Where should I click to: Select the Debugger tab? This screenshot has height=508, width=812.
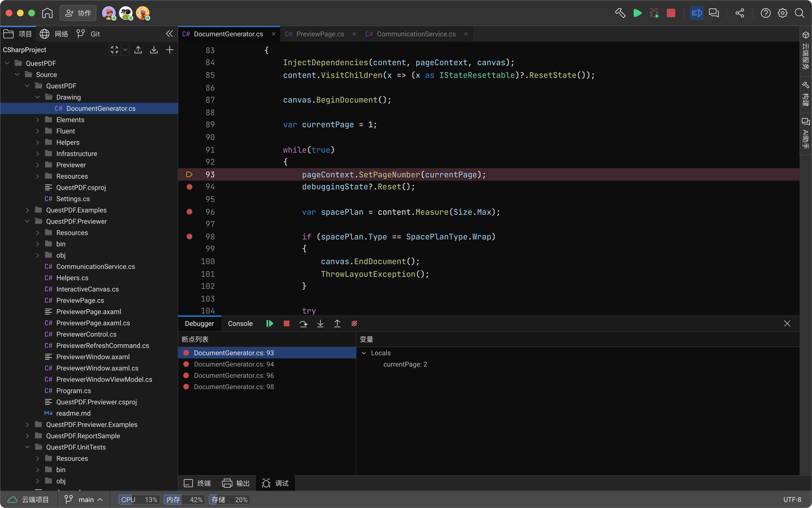click(199, 323)
